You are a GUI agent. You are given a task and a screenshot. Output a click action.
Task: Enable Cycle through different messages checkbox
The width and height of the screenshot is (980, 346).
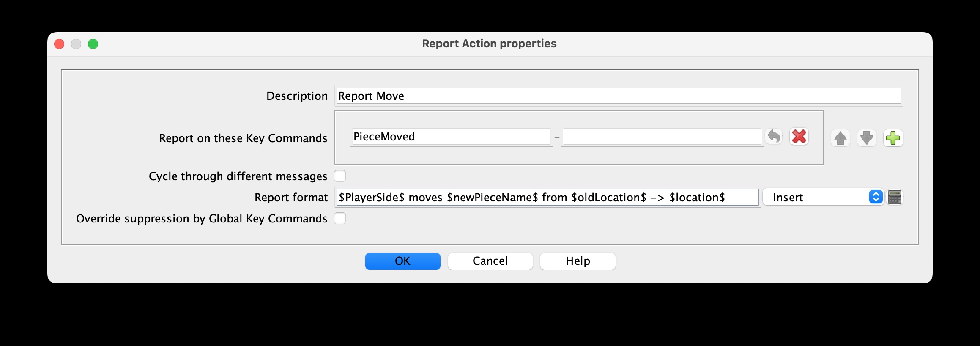(x=340, y=176)
